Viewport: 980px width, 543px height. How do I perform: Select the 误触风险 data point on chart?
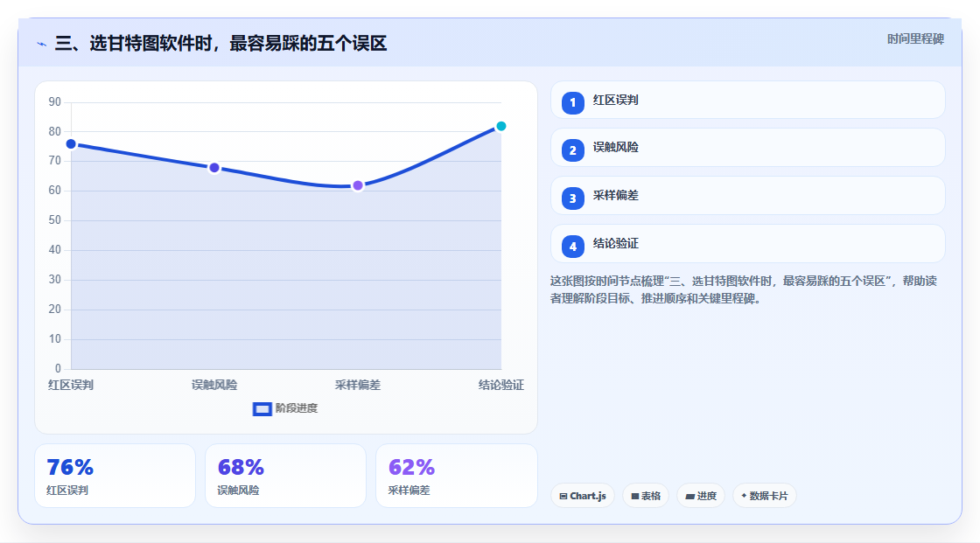tap(214, 168)
